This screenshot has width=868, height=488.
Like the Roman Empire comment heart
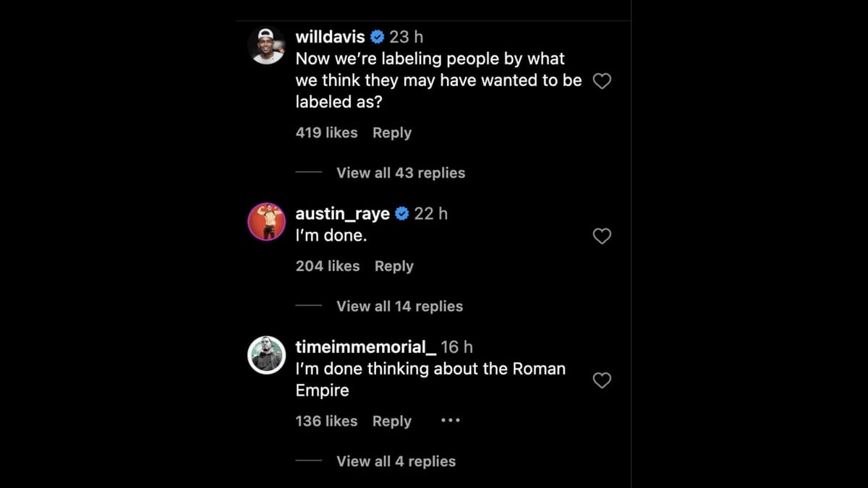(x=602, y=380)
